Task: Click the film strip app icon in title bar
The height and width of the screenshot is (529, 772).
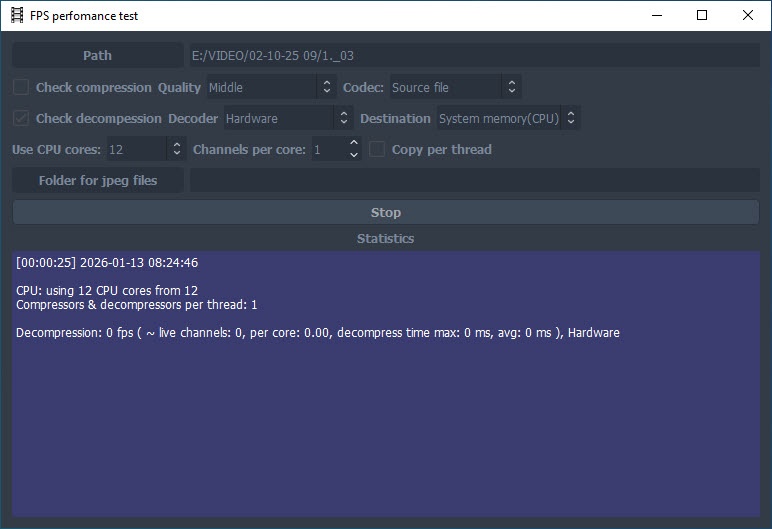Action: click(17, 15)
